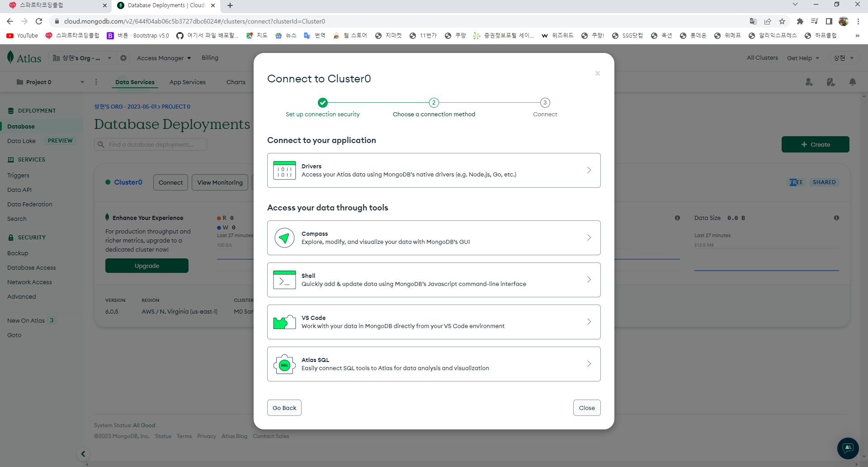Click the Connect button for Cluster0
Image resolution: width=868 pixels, height=467 pixels.
click(x=170, y=182)
